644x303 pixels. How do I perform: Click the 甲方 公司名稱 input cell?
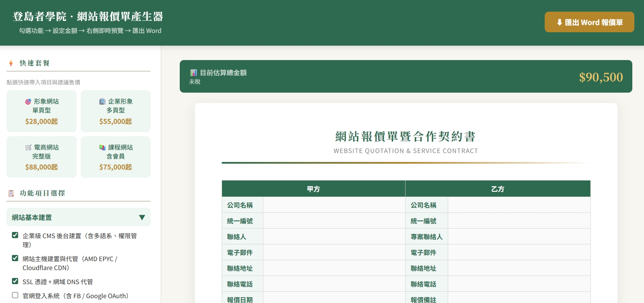point(334,205)
